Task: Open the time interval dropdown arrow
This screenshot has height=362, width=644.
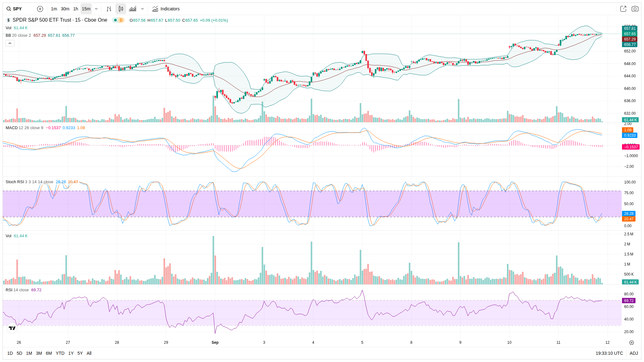Action: (96, 9)
